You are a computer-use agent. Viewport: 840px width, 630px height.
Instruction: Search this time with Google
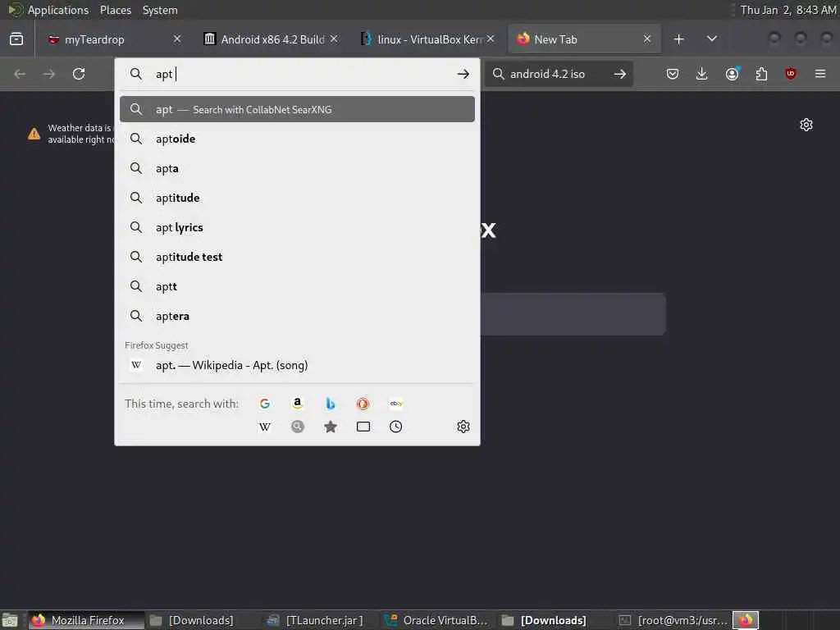(x=265, y=404)
